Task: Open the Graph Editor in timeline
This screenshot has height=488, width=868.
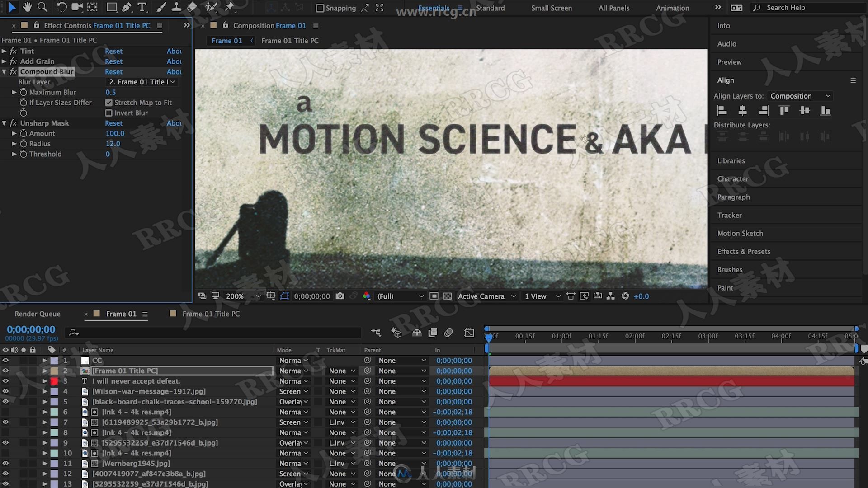Action: (x=469, y=333)
